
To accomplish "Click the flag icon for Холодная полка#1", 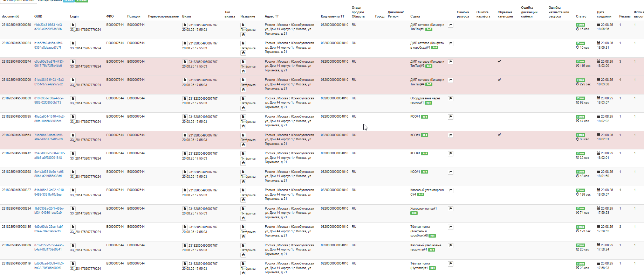I will tap(451, 209).
